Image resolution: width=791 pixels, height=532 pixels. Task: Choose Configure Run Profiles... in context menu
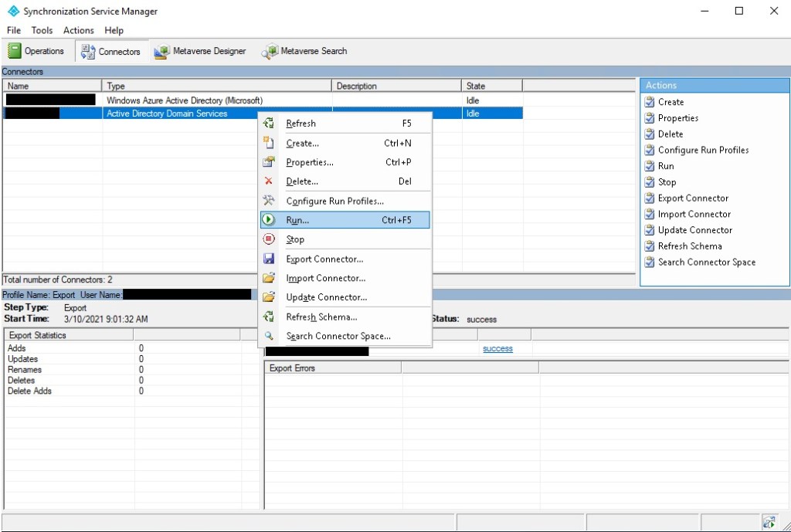(x=345, y=201)
